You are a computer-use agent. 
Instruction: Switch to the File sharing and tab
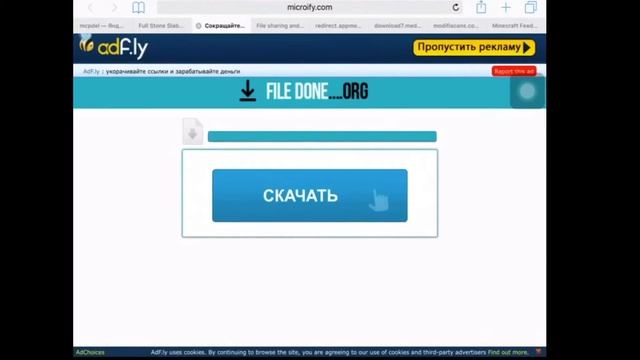pyautogui.click(x=280, y=26)
